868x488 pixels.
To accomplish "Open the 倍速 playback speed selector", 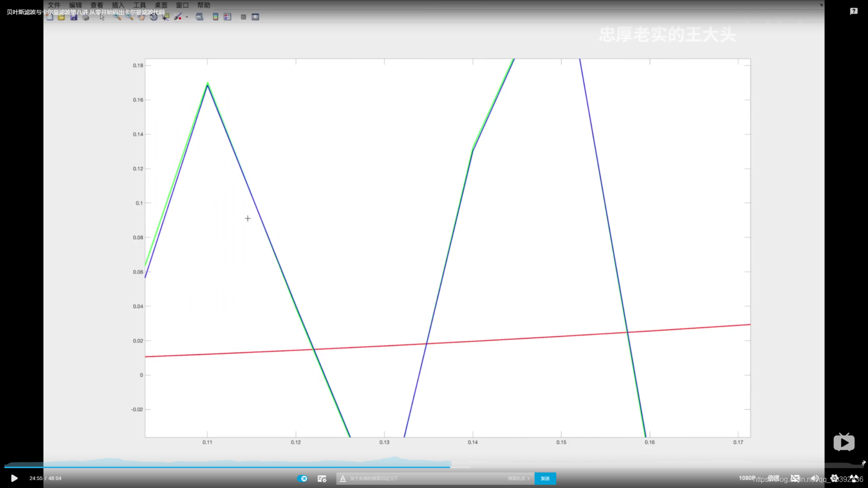I will 774,478.
